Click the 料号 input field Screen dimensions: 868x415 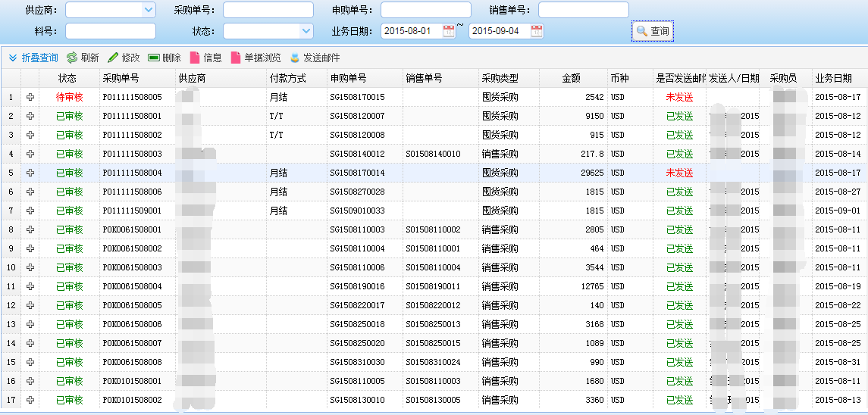[111, 31]
